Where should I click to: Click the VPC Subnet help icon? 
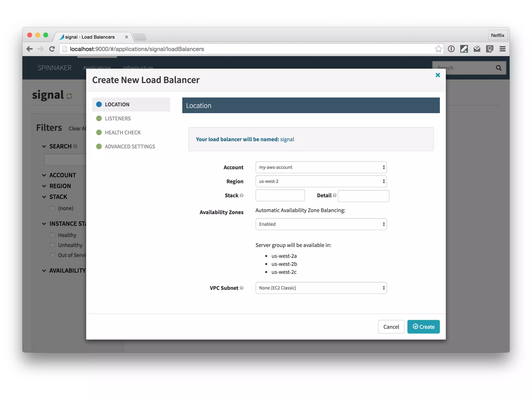[x=242, y=288]
